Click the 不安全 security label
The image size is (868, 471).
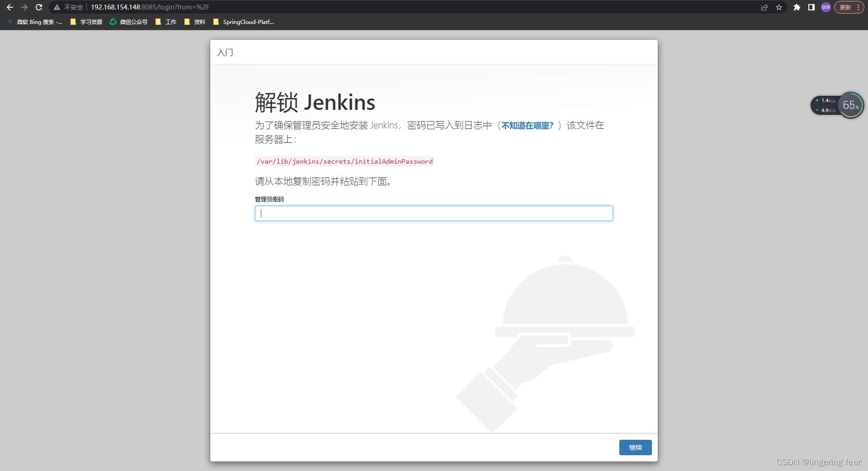[74, 7]
